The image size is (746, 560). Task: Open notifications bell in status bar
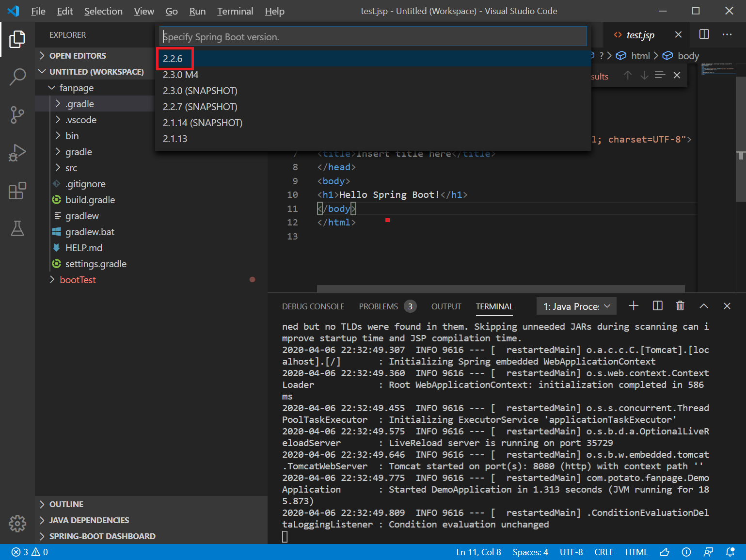pos(730,552)
